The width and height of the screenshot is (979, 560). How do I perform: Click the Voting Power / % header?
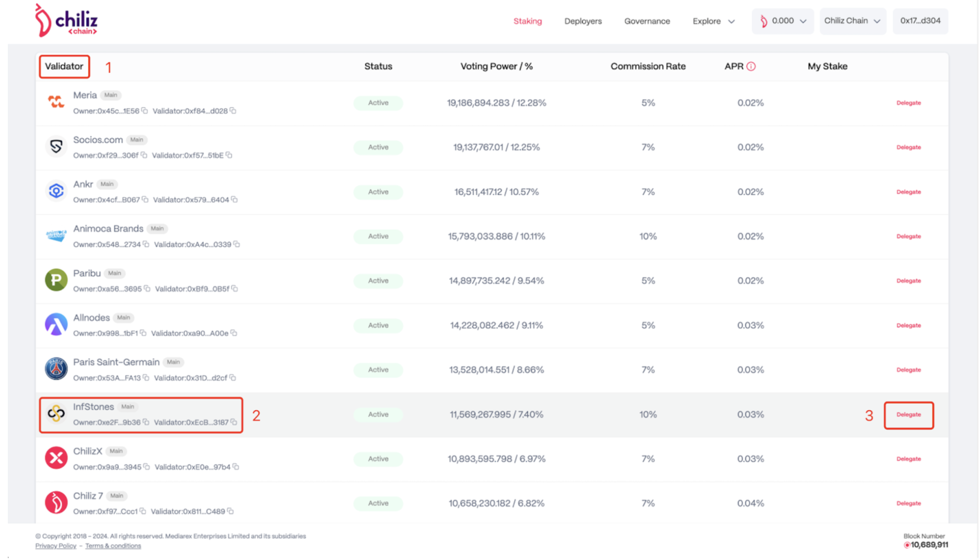tap(496, 67)
